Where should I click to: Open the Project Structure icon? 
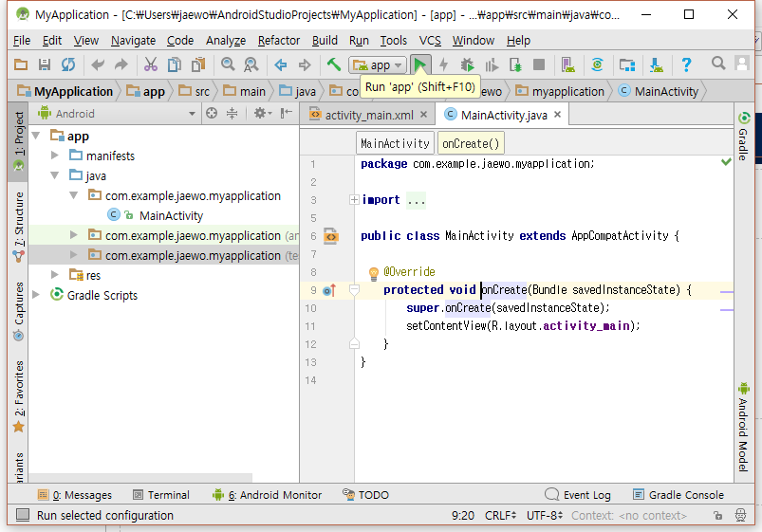click(627, 64)
